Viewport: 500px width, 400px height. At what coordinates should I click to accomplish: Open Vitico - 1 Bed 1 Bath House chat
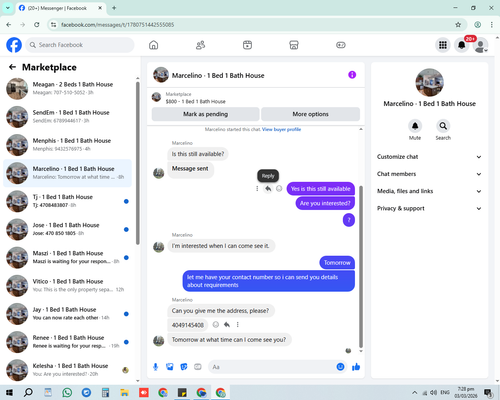68,285
